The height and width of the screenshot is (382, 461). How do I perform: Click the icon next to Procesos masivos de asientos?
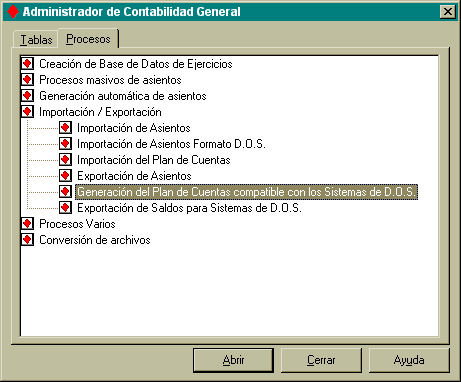(x=27, y=80)
